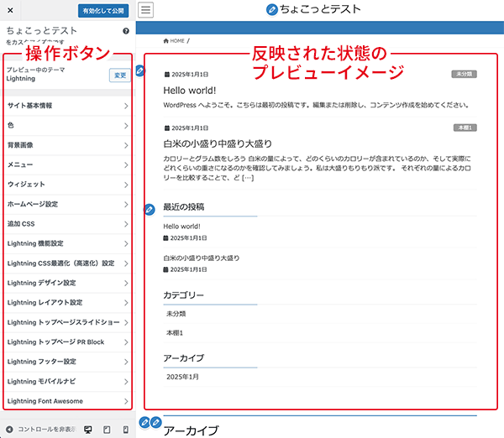Click the 変更 theme change button
Viewport: 504px width, 438px height.
(x=119, y=76)
